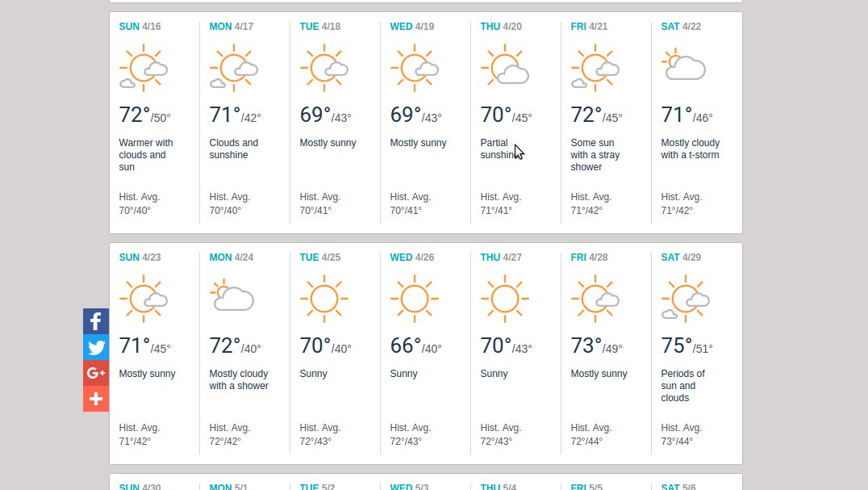Image resolution: width=868 pixels, height=490 pixels.
Task: Open the THU 4/20 forecast heading
Action: pos(501,27)
